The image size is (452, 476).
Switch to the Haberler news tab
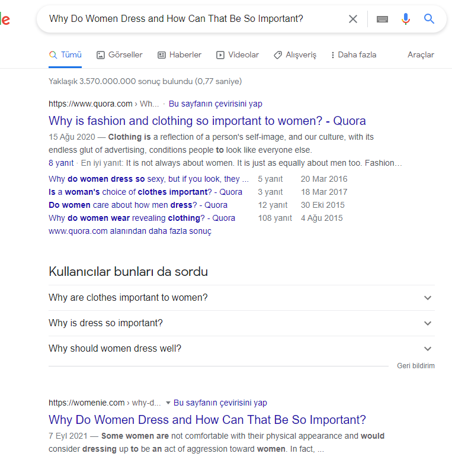[179, 54]
